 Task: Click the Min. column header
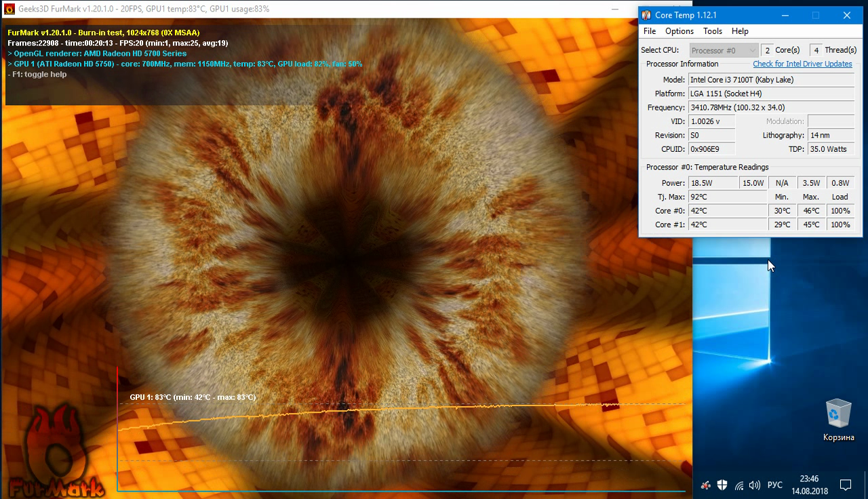pyautogui.click(x=782, y=197)
